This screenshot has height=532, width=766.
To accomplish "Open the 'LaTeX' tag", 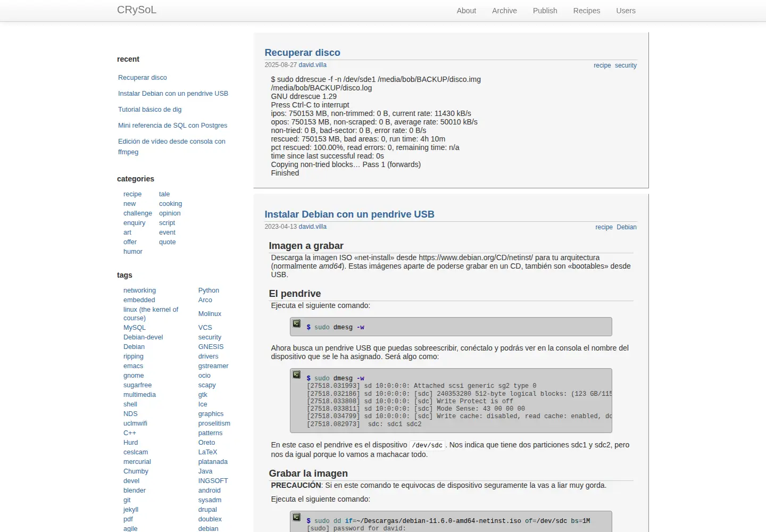I will [207, 452].
